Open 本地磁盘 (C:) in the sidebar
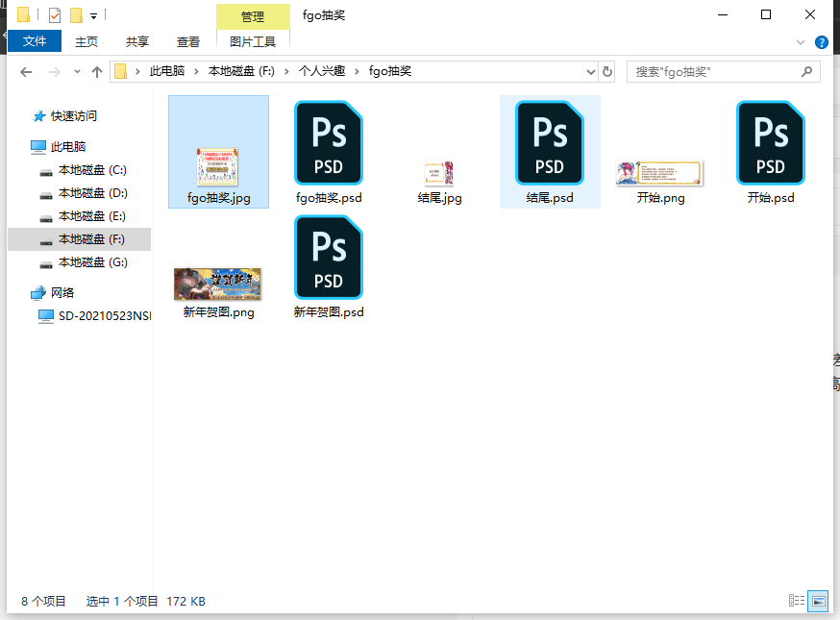 point(92,170)
